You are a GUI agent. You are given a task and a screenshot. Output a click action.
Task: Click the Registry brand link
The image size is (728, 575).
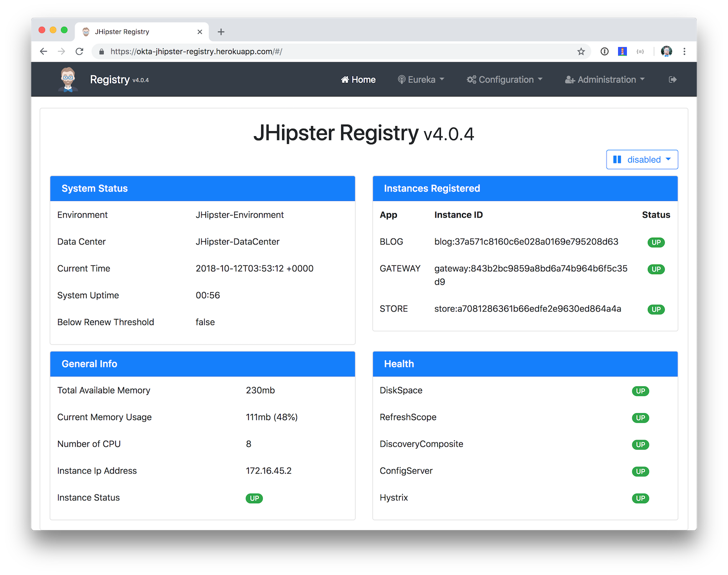(110, 80)
